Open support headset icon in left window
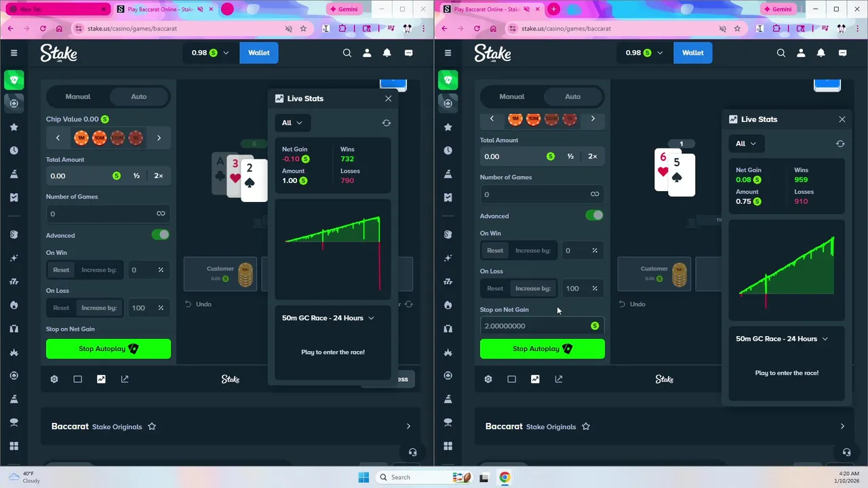This screenshot has width=868, height=488. point(412,452)
